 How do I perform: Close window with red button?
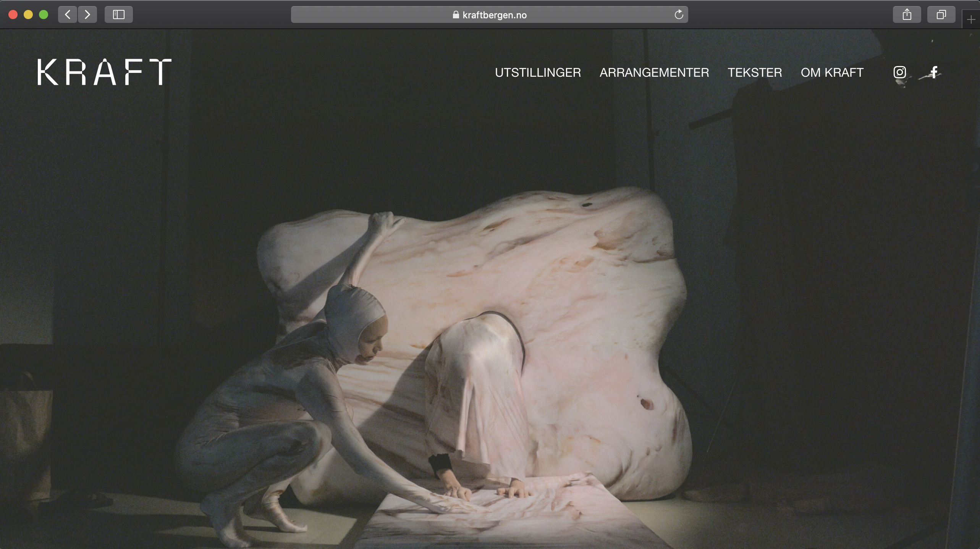13,15
